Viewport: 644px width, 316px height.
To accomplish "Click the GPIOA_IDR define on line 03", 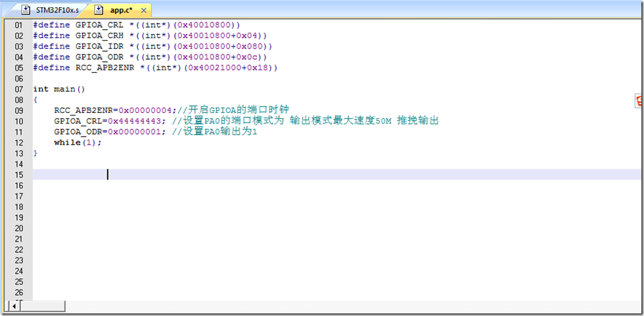I will pos(152,47).
